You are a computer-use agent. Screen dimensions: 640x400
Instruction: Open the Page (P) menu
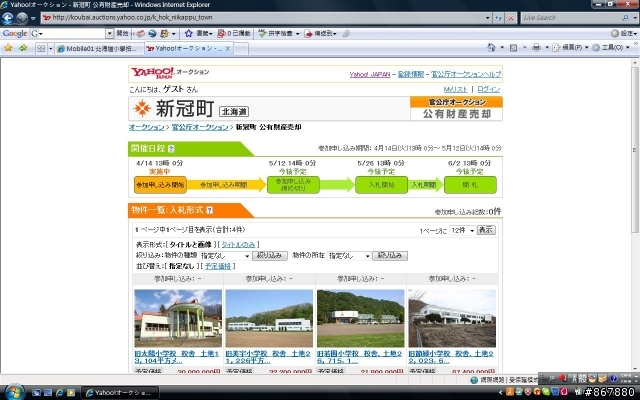point(570,48)
